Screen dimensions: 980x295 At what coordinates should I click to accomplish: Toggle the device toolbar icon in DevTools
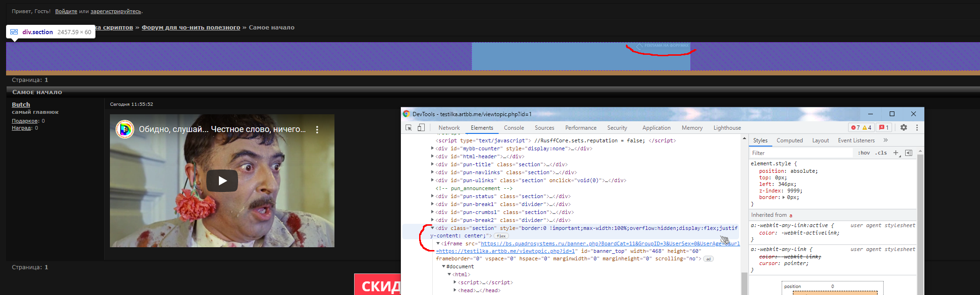(421, 127)
